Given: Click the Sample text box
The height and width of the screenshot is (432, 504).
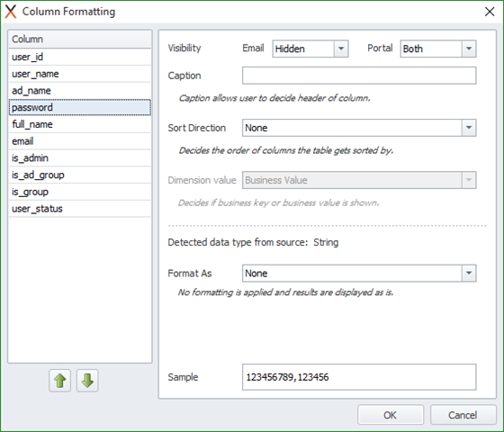Looking at the screenshot, I should pyautogui.click(x=359, y=377).
